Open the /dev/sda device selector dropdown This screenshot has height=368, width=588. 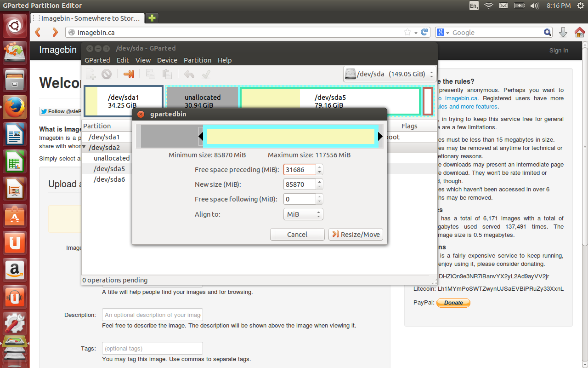click(x=390, y=74)
